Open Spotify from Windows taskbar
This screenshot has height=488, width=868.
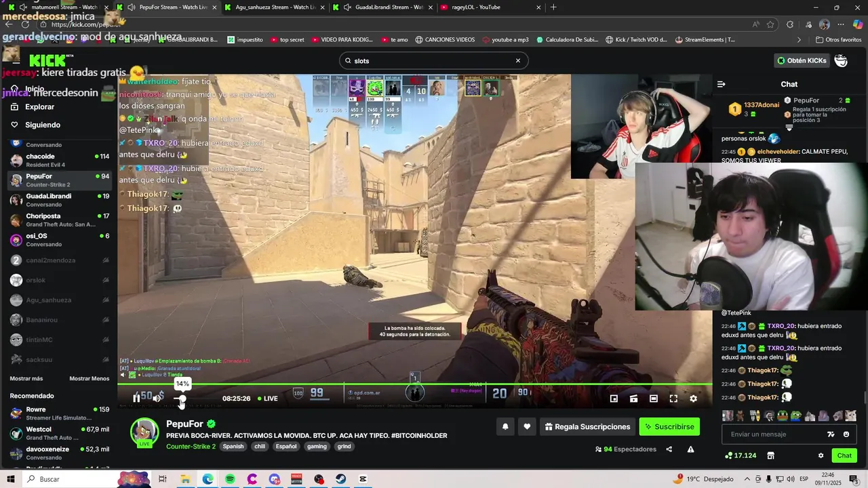[x=230, y=479]
